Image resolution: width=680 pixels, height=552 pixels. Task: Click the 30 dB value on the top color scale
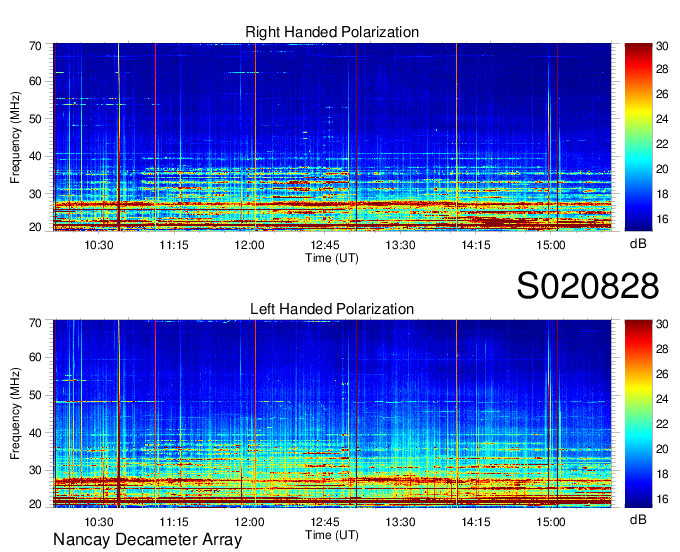click(662, 46)
